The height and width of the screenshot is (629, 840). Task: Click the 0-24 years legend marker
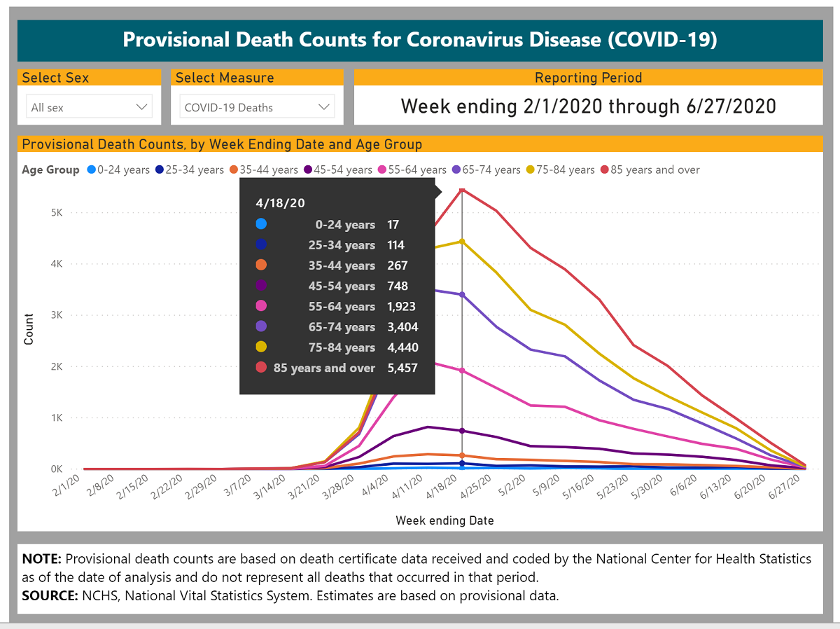[x=91, y=170]
